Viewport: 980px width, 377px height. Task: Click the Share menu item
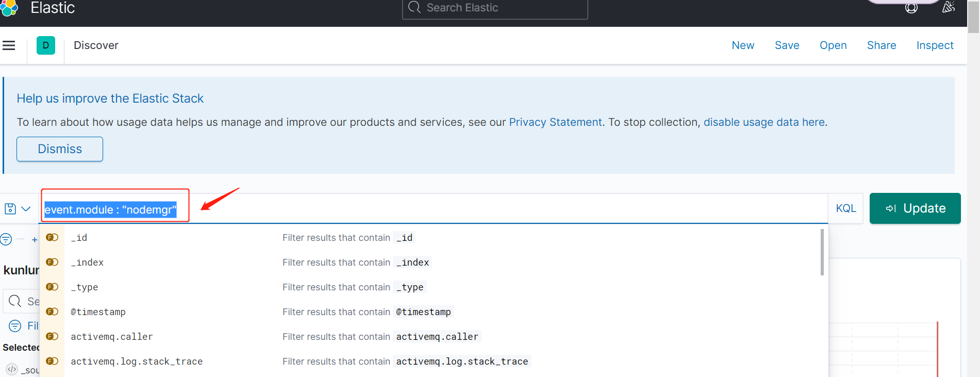click(x=882, y=45)
